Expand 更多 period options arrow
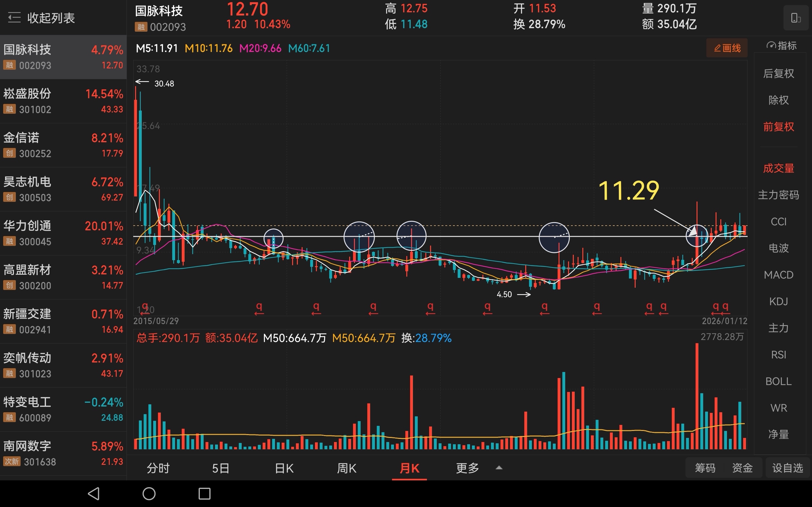This screenshot has width=812, height=507. [x=499, y=467]
